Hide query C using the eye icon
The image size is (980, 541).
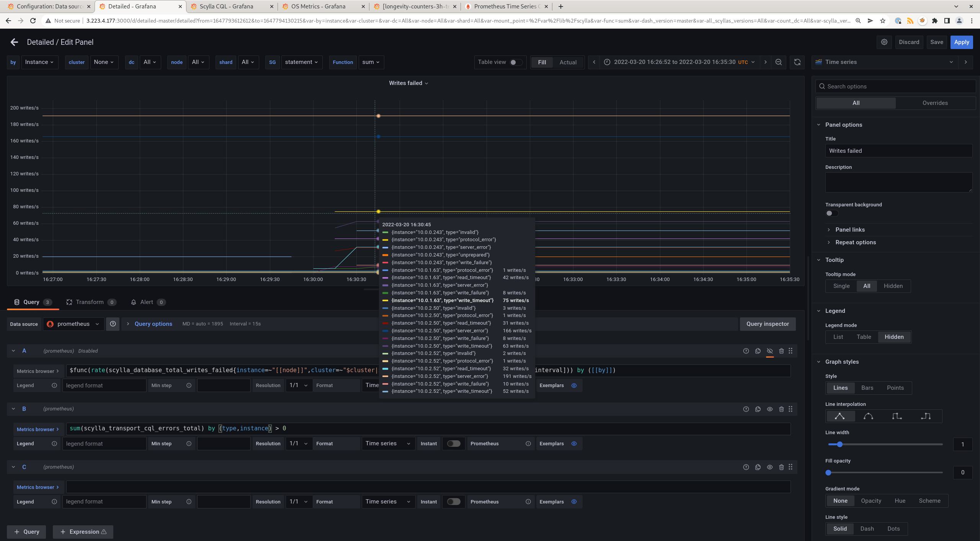tap(769, 467)
